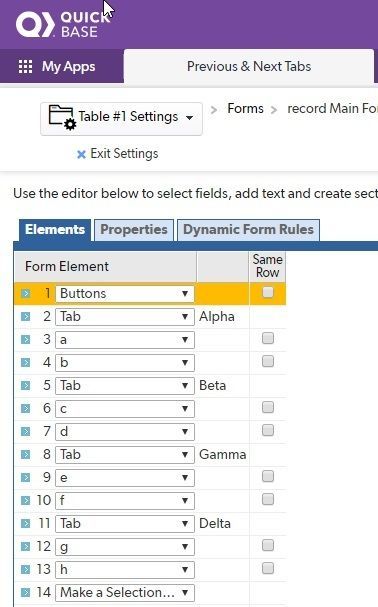378x607 pixels.
Task: Toggle Same Row checkbox for Buttons row
Action: click(x=268, y=292)
